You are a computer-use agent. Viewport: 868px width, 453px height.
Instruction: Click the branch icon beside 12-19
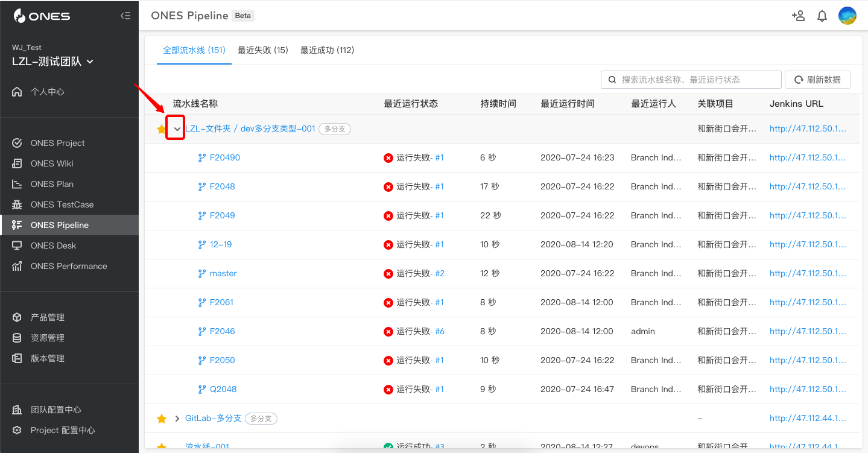pos(202,245)
